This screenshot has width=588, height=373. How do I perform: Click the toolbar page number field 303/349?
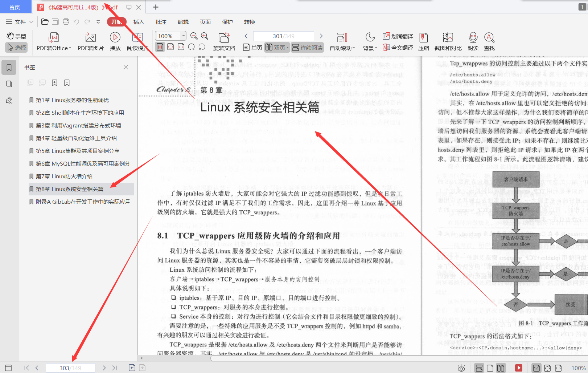click(x=284, y=36)
